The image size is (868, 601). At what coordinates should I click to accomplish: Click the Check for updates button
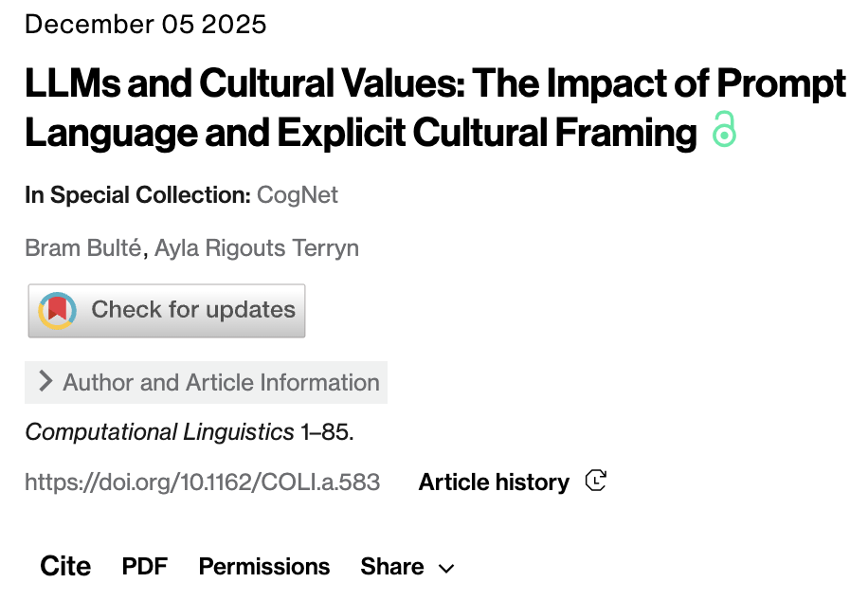pyautogui.click(x=167, y=311)
